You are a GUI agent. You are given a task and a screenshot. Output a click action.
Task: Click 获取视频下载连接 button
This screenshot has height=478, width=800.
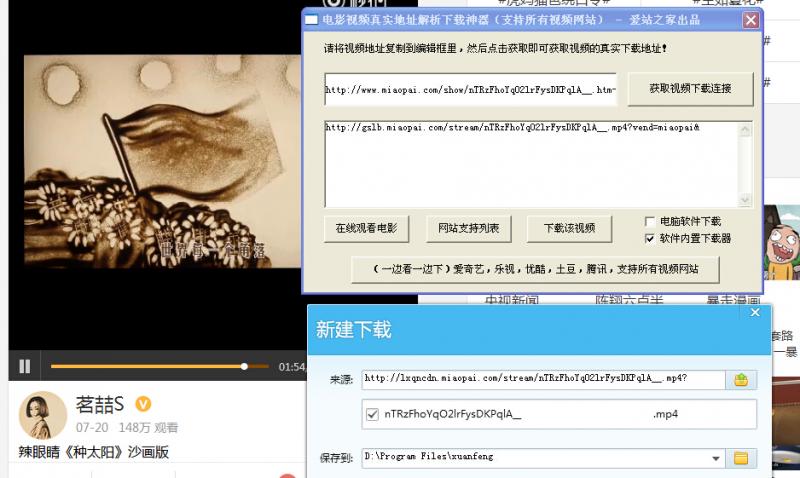(690, 89)
